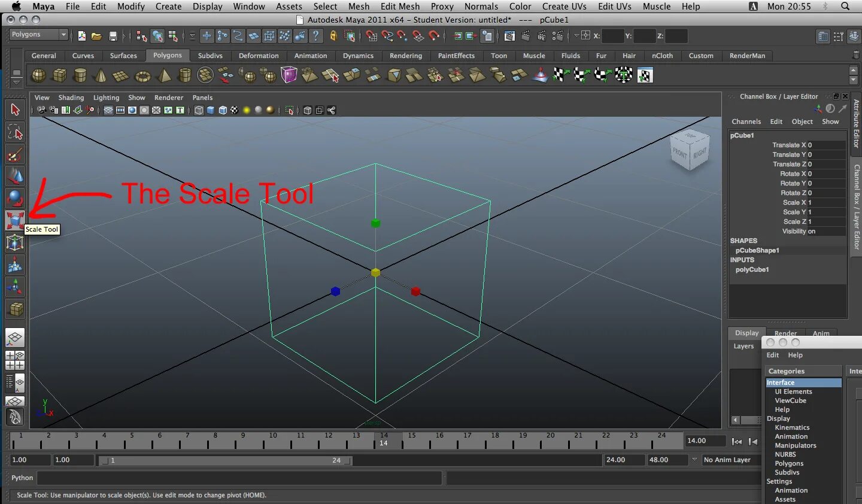Toggle select by component type mode
Image resolution: width=862 pixels, height=504 pixels.
173,36
